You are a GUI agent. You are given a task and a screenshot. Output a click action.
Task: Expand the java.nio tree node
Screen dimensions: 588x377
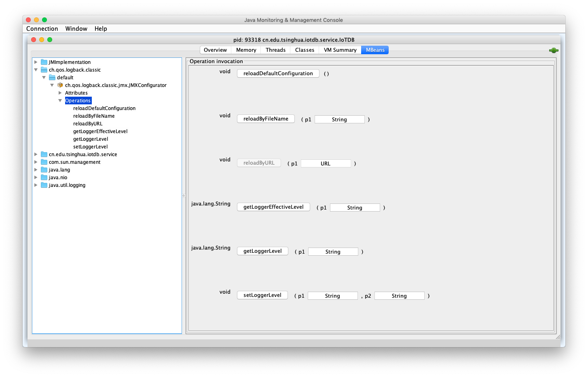click(36, 177)
